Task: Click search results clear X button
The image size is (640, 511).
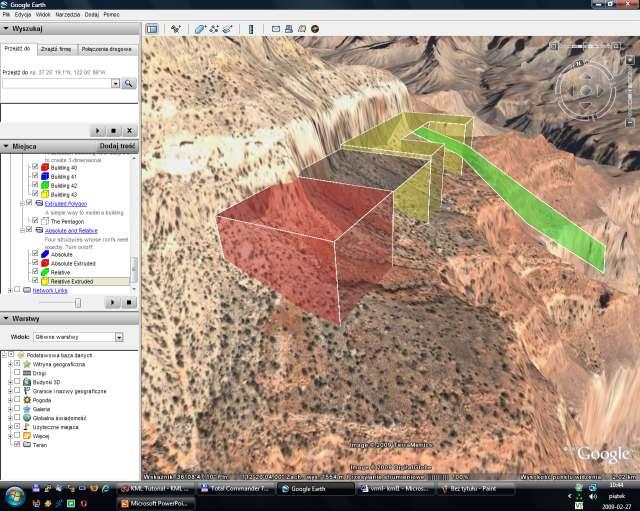Action: point(129,131)
